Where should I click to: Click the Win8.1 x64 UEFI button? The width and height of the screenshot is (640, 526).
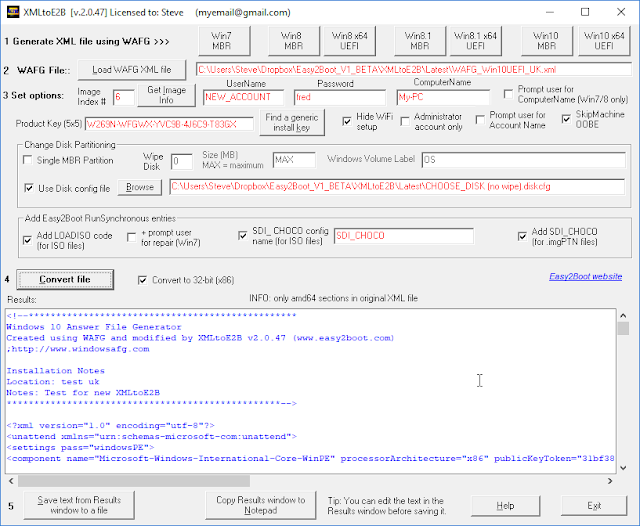click(475, 41)
